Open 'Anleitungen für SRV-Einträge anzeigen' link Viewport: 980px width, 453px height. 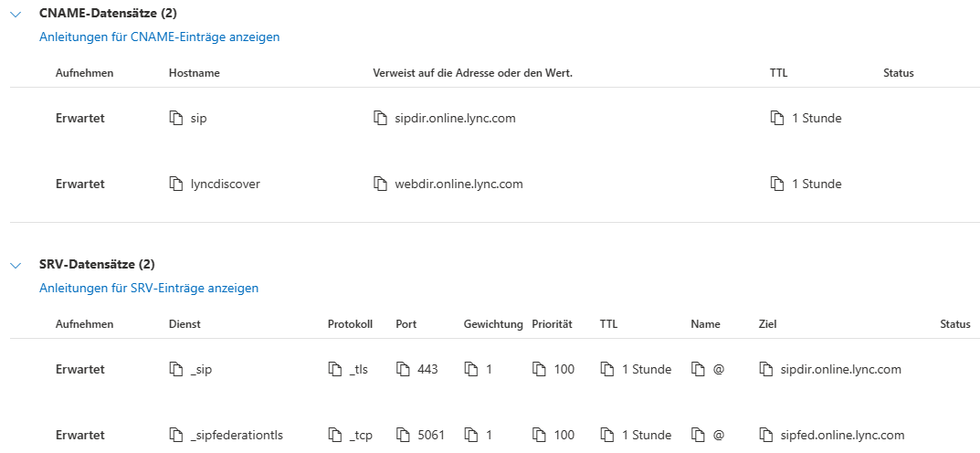(149, 288)
